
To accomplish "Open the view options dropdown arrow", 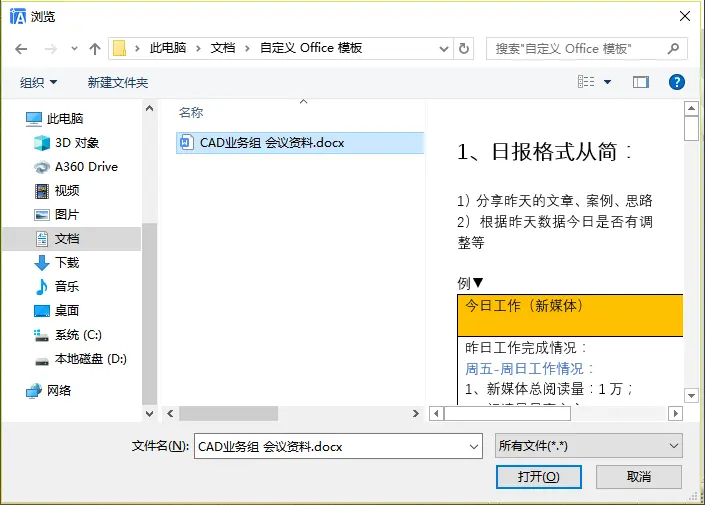I will [x=607, y=82].
